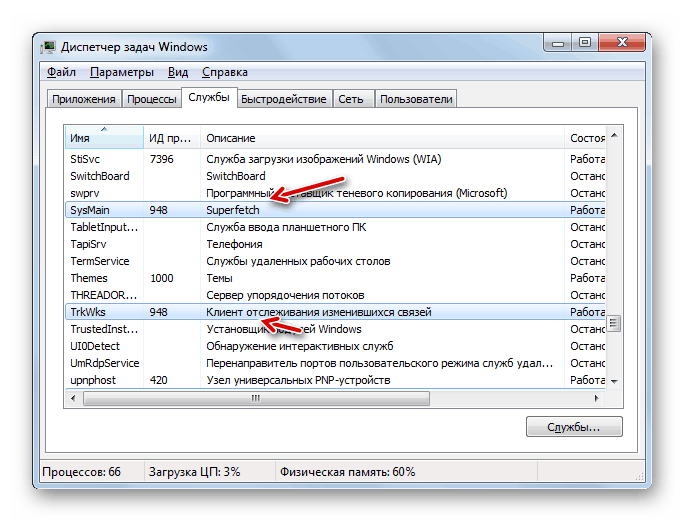685x522 pixels.
Task: Select the UI0Detect service row
Action: [335, 346]
